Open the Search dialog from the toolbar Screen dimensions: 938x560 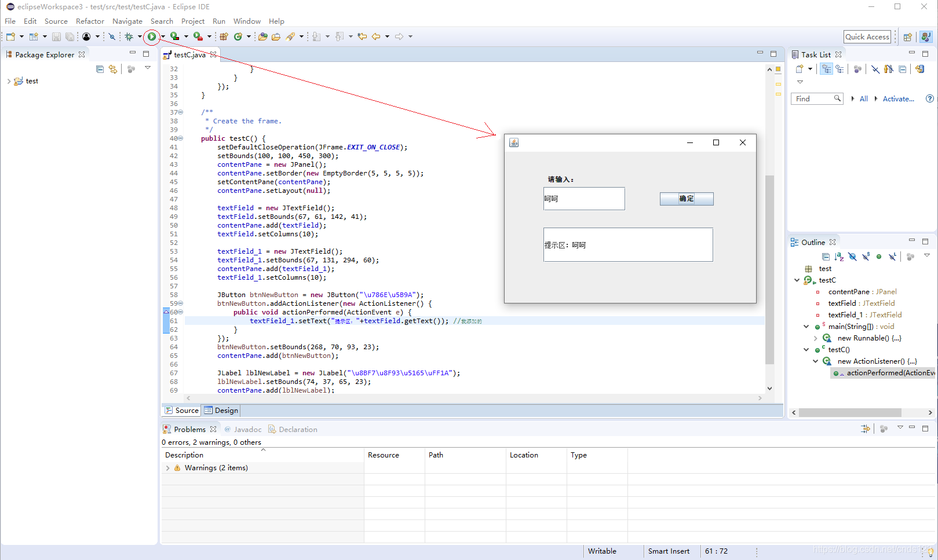click(x=291, y=36)
